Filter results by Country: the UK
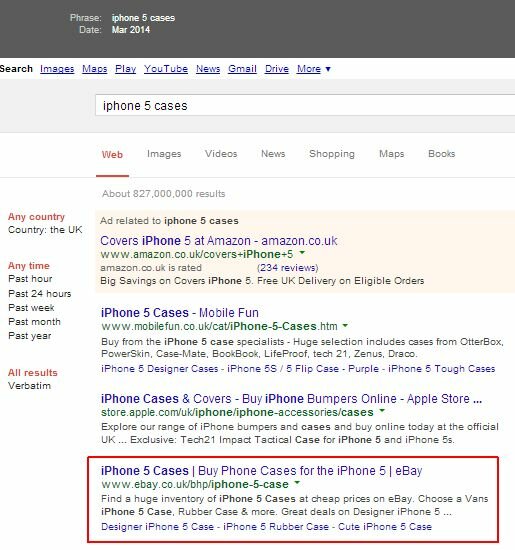Screen dimensions: 515x550 (45, 230)
